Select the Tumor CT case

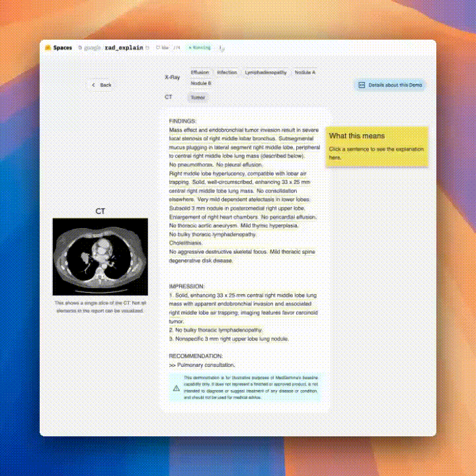(198, 97)
